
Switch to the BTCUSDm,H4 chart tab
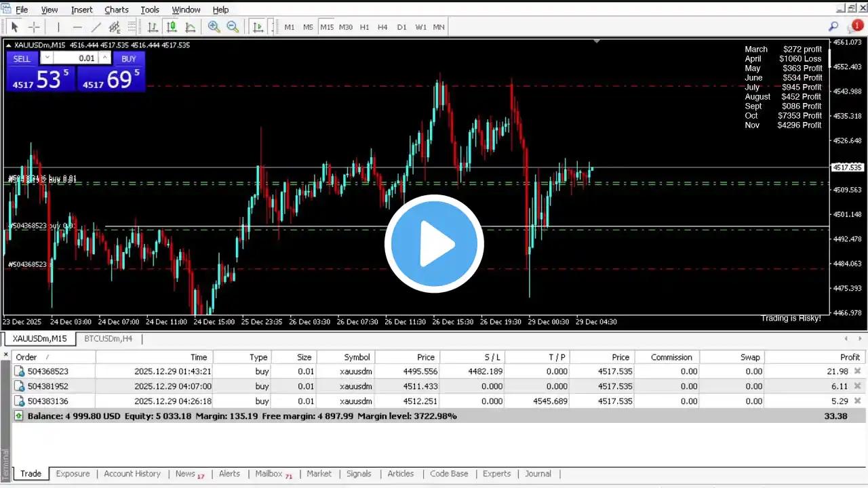tap(108, 338)
